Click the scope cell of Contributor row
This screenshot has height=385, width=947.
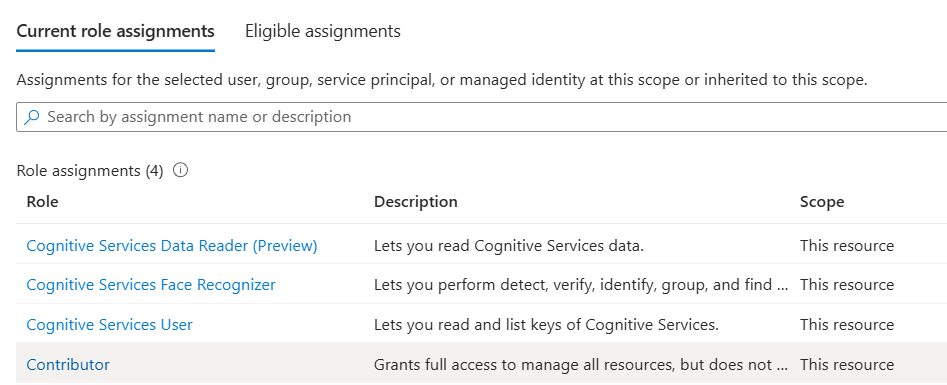point(847,364)
